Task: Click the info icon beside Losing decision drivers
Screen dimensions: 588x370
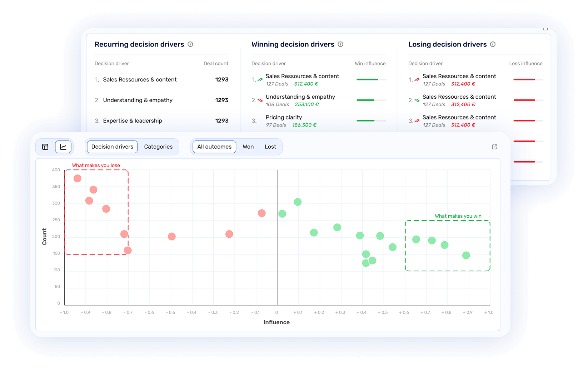Action: coord(493,44)
